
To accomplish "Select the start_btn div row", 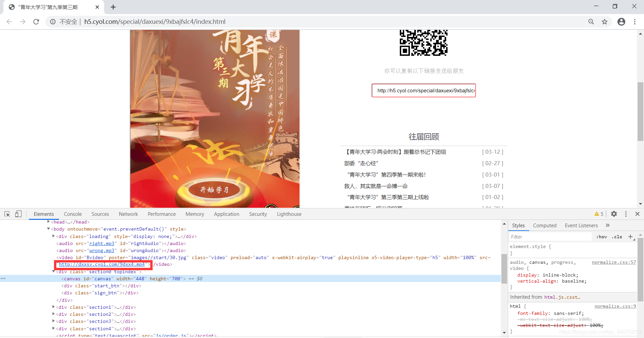I will click(101, 286).
